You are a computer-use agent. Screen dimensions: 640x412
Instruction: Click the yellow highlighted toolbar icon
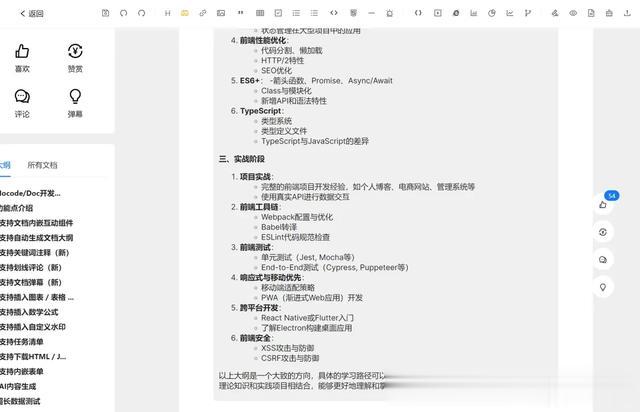(184, 13)
